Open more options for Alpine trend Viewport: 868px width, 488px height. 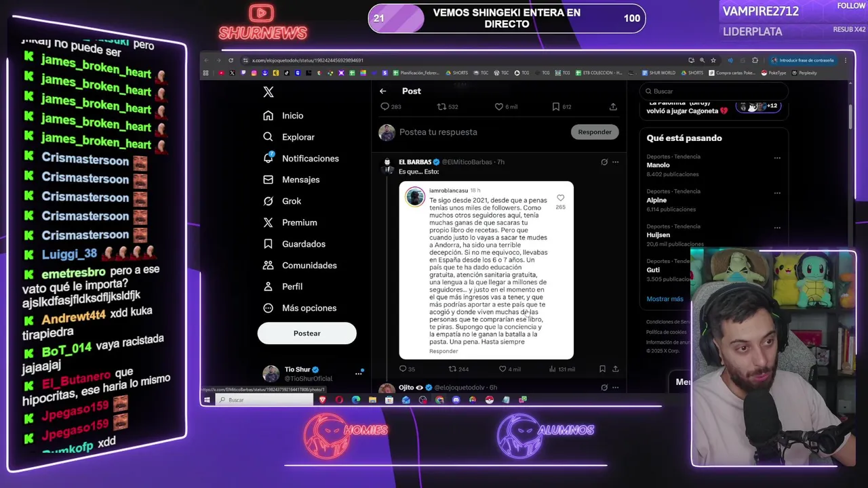777,192
